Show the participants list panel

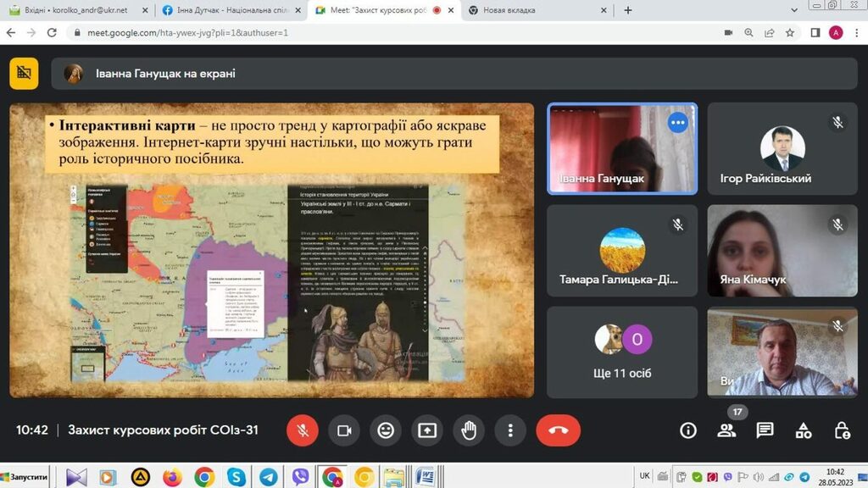(x=726, y=430)
